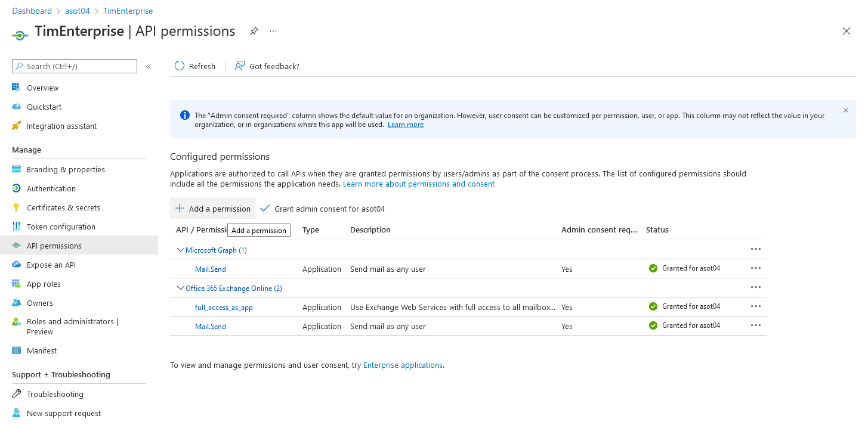Go to Authentication settings page
868x425 pixels.
51,188
